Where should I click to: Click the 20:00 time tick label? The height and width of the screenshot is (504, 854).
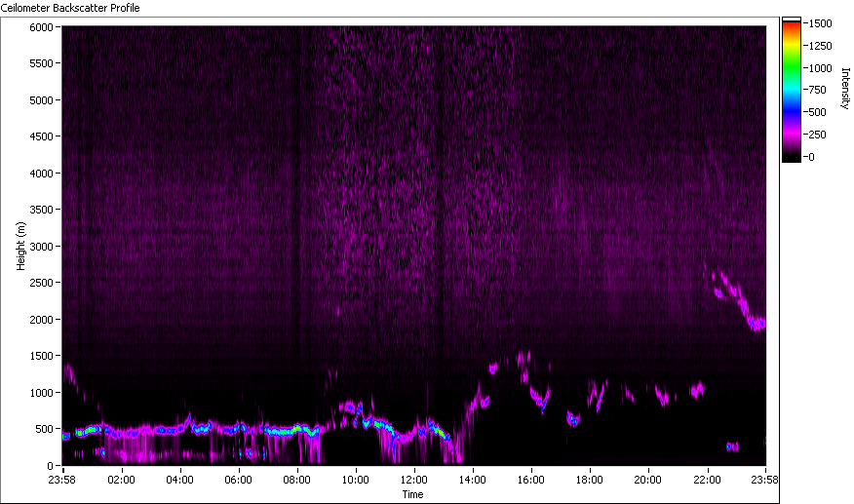pyautogui.click(x=648, y=480)
